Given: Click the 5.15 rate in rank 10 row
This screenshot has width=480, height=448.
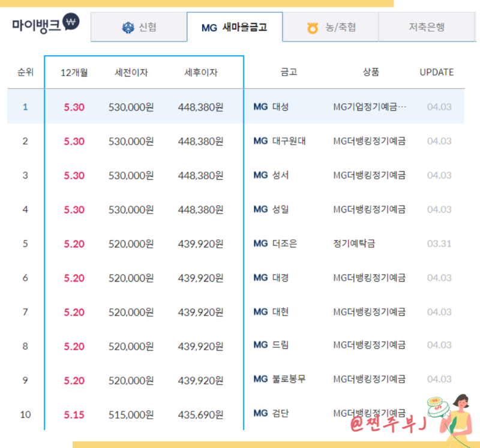Looking at the screenshot, I should (74, 415).
